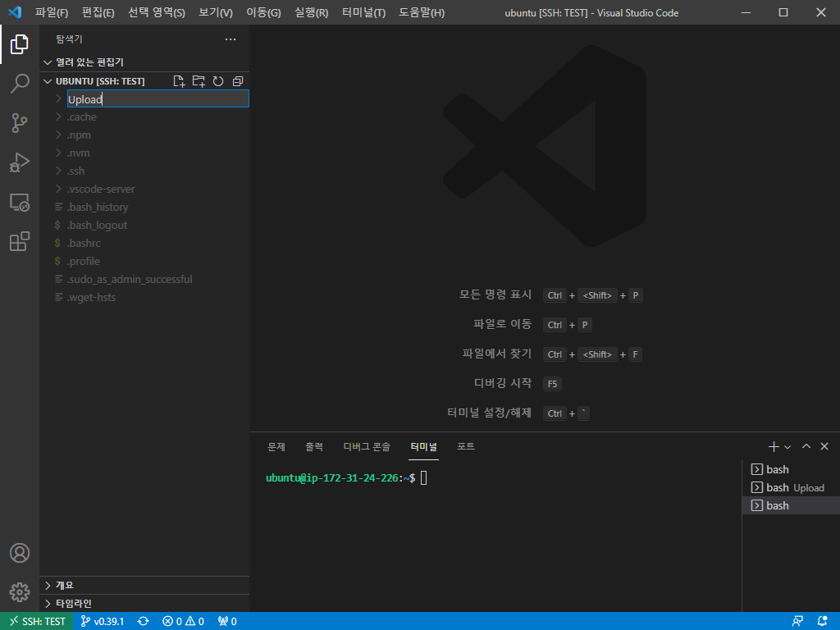The image size is (840, 630).
Task: Open the 도움말(H) menu
Action: 422,12
